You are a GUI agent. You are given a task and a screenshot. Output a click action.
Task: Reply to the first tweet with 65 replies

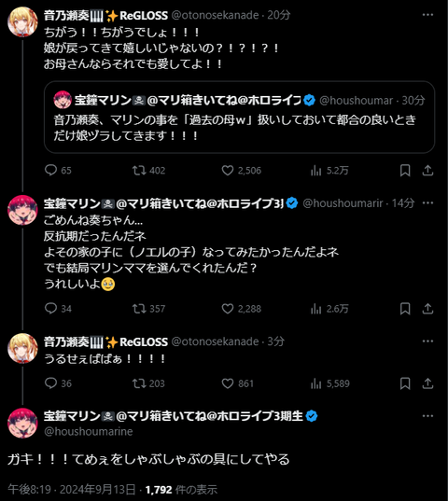point(58,171)
